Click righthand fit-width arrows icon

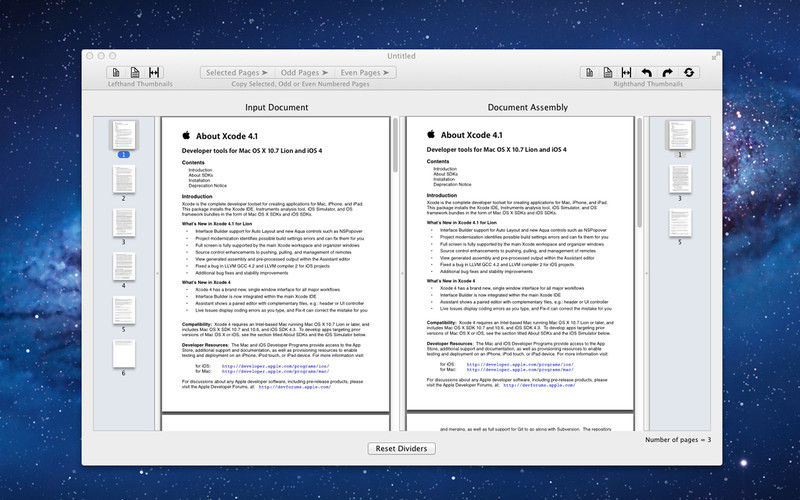[x=627, y=72]
